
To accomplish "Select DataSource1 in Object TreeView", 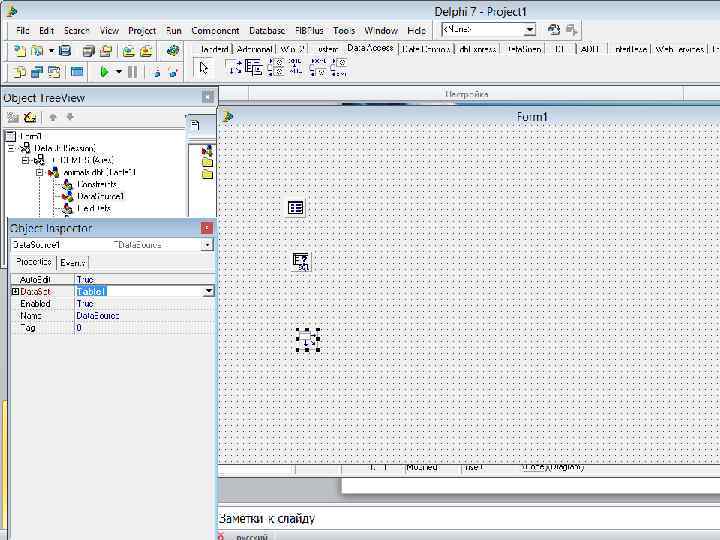I will coord(100,197).
